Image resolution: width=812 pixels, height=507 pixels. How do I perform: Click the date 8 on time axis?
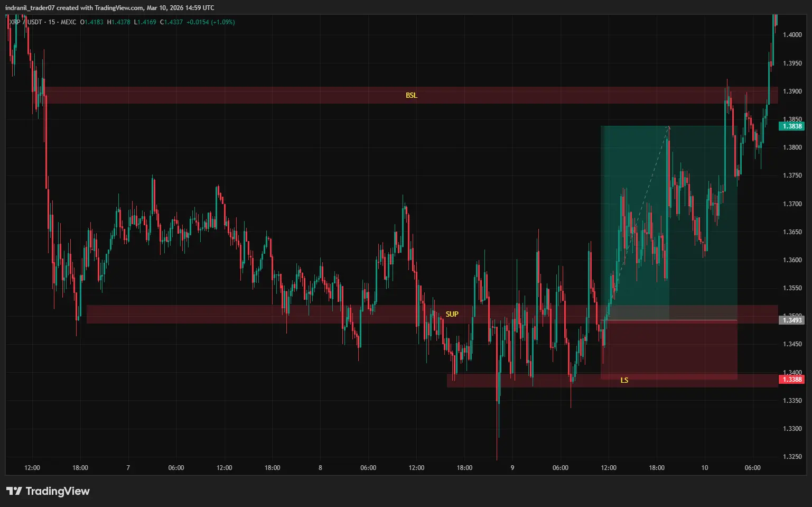(320, 468)
